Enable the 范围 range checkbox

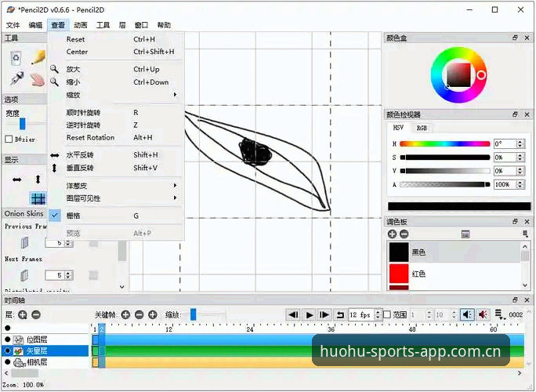pyautogui.click(x=387, y=314)
